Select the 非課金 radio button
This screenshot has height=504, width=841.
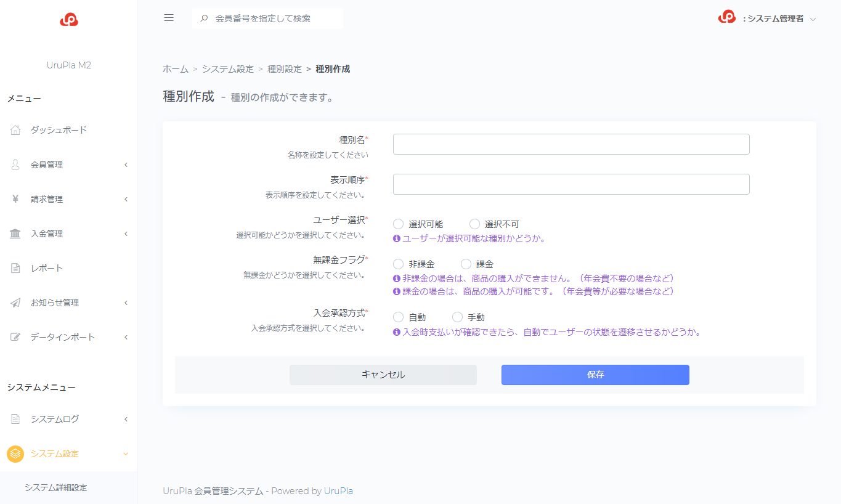(398, 264)
